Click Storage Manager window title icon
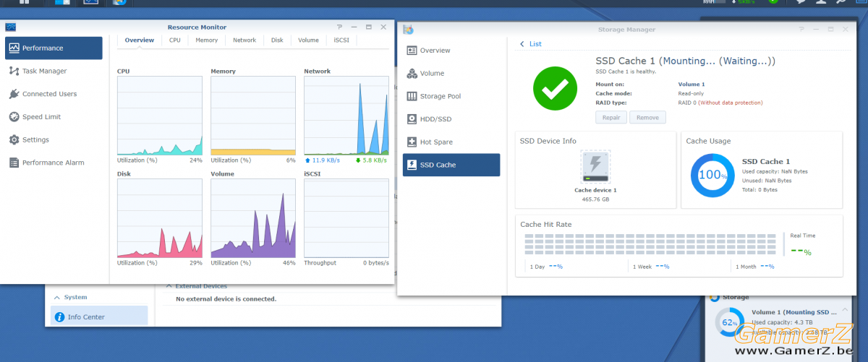868x362 pixels. [x=409, y=30]
